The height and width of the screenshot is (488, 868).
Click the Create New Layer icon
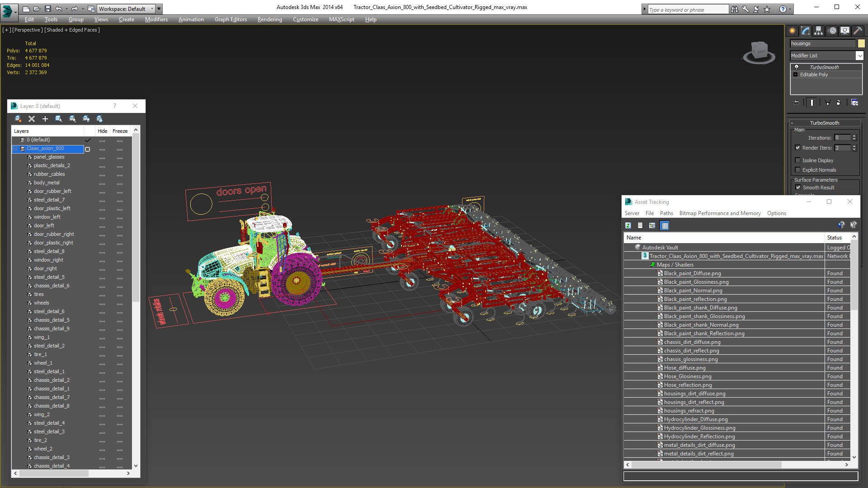pos(18,119)
